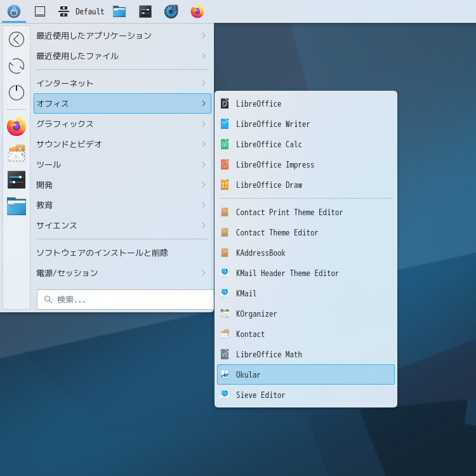The height and width of the screenshot is (476, 476).
Task: Click the LibreOffice Calc icon
Action: click(225, 144)
